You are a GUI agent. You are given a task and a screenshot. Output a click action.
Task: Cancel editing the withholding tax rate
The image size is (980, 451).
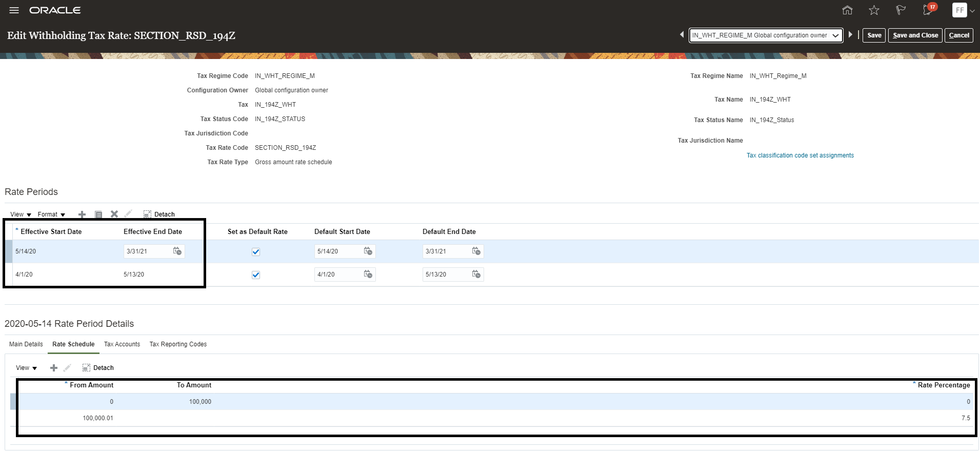[959, 35]
